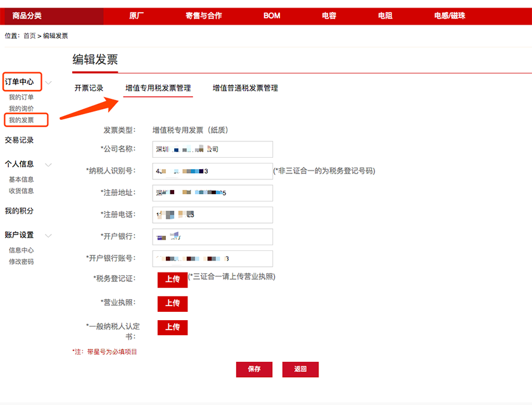
Task: Upload 税务登记证 file
Action: (x=172, y=280)
